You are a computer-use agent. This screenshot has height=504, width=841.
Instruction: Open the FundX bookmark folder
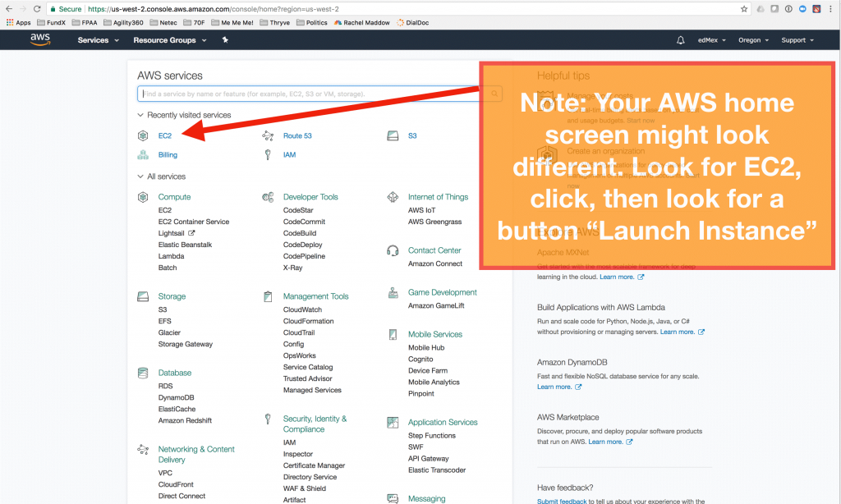click(x=51, y=22)
